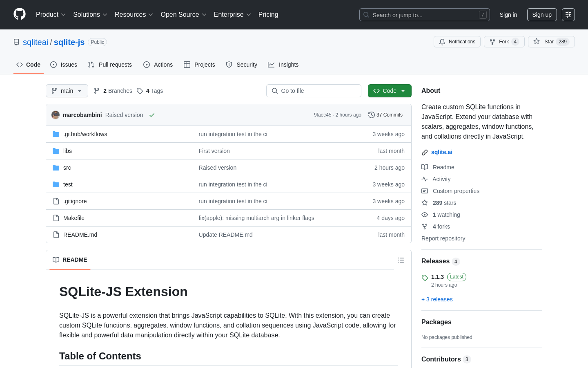Open the Activity link in About
Screen dimensions: 588x368
pos(436,179)
